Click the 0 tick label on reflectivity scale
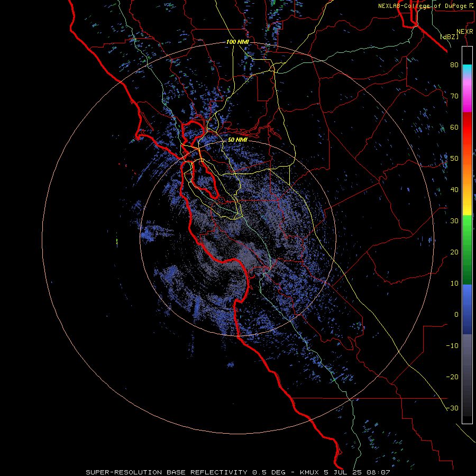 [456, 315]
